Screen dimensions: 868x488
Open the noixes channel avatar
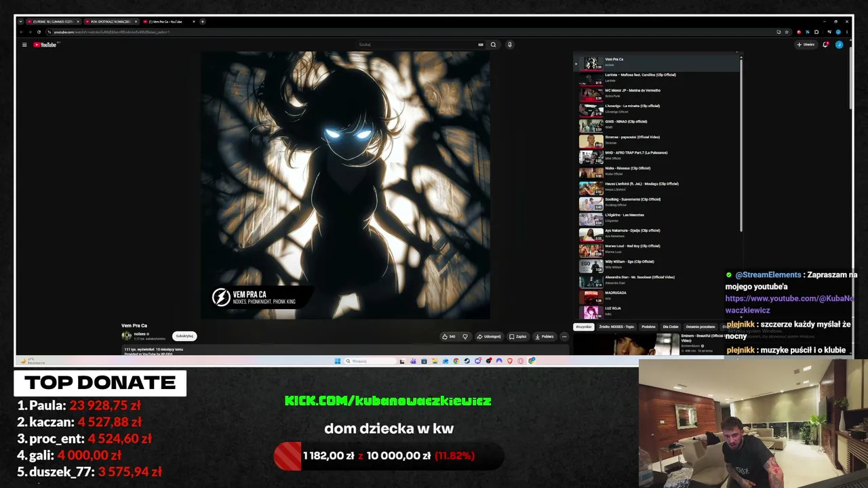pos(126,335)
